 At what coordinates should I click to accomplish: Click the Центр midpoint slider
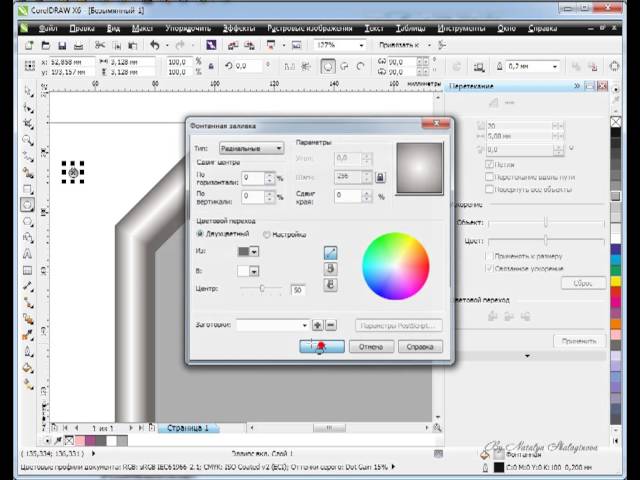[x=263, y=289]
